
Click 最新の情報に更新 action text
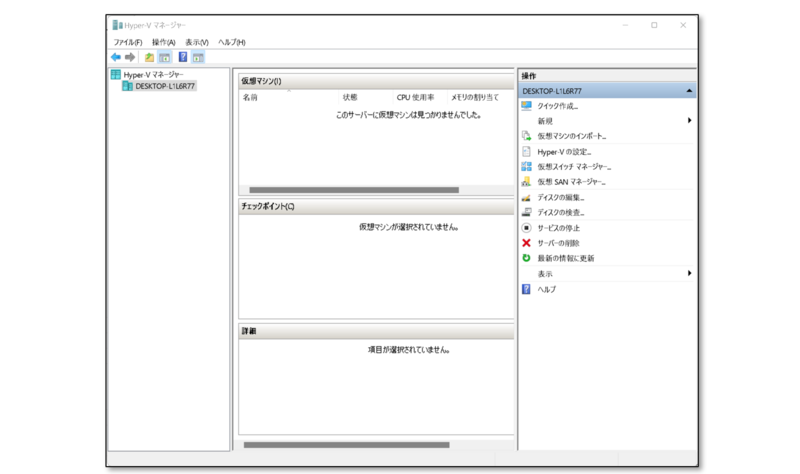(566, 258)
